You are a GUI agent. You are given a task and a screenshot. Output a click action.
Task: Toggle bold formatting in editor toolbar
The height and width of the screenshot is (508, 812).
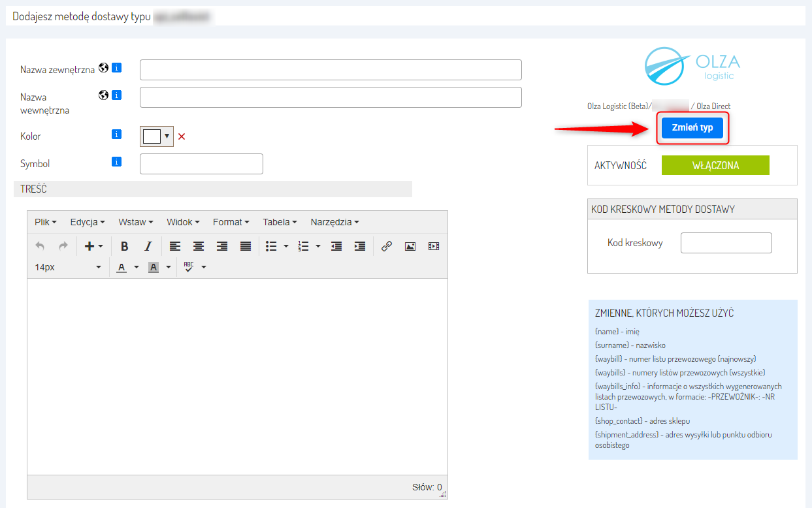(x=124, y=246)
